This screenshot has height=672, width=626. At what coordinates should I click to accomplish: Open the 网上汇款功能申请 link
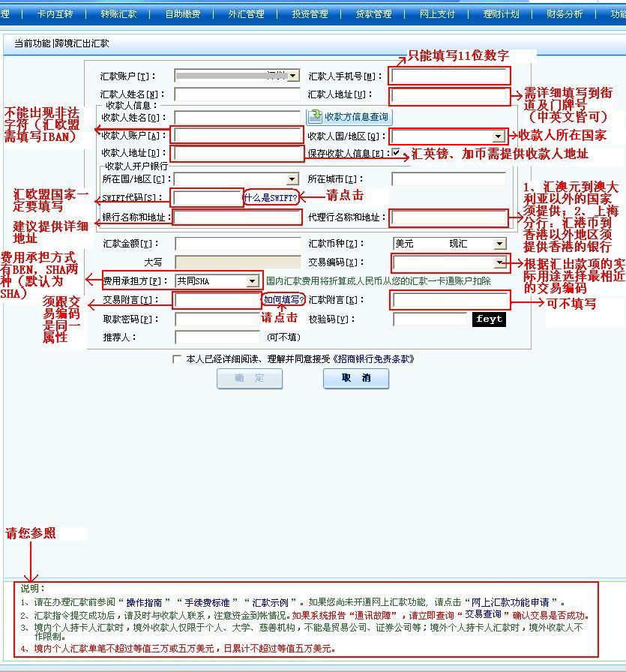click(x=511, y=602)
